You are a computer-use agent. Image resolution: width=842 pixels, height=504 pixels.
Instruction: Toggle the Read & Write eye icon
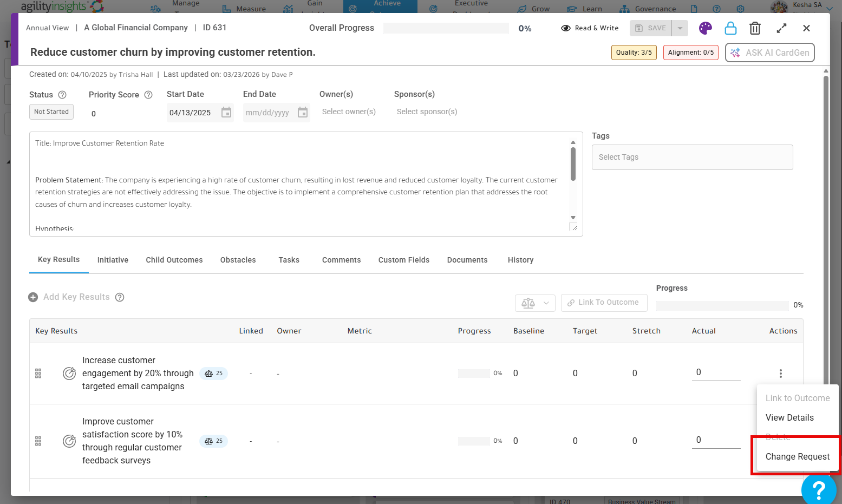coord(566,28)
